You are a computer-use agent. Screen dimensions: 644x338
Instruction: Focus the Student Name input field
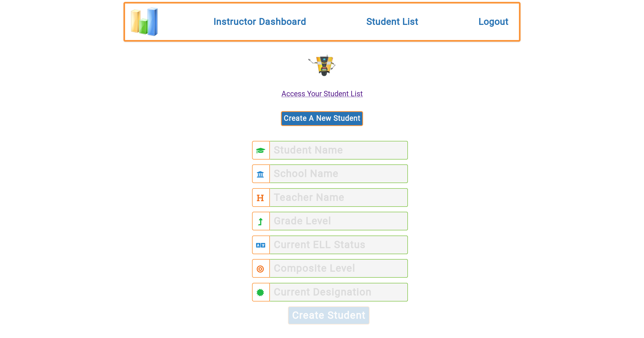pyautogui.click(x=339, y=150)
